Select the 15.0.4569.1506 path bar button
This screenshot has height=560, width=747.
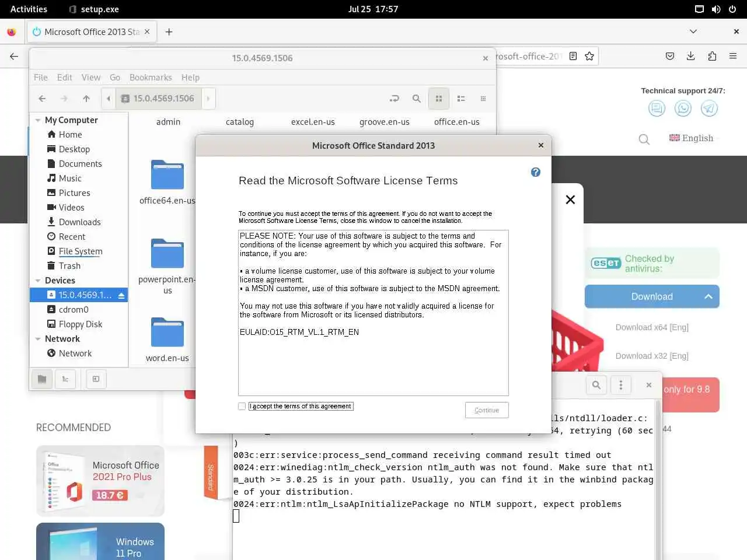pos(158,99)
